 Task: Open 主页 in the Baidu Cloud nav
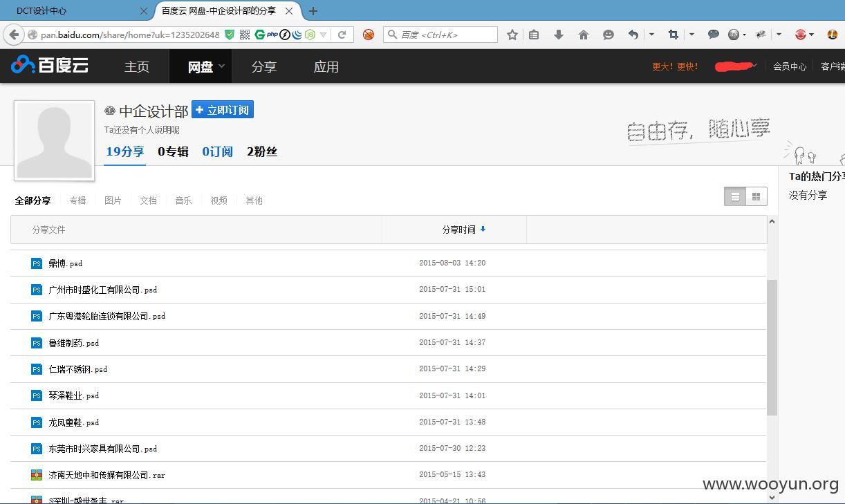137,66
